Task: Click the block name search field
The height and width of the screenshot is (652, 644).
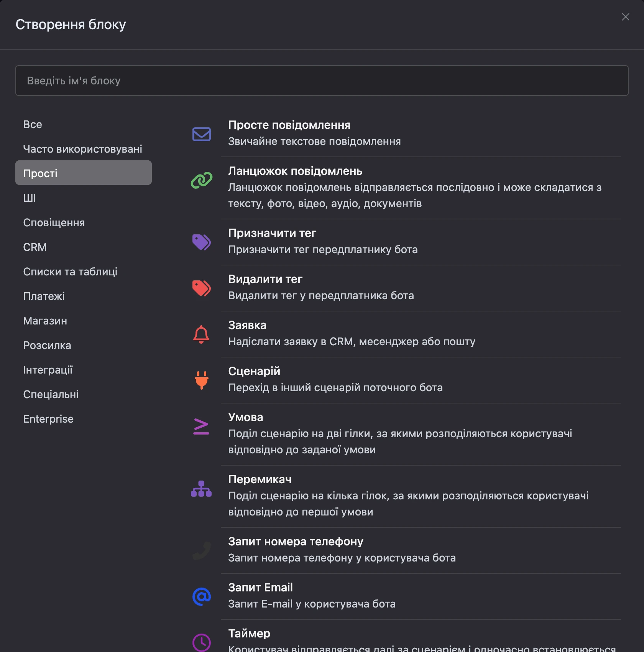Action: [x=322, y=81]
